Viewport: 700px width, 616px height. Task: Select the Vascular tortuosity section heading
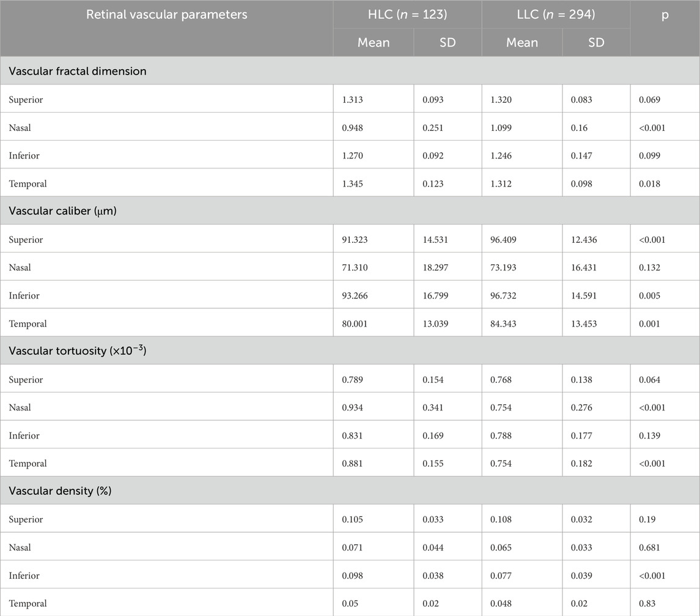pos(77,351)
